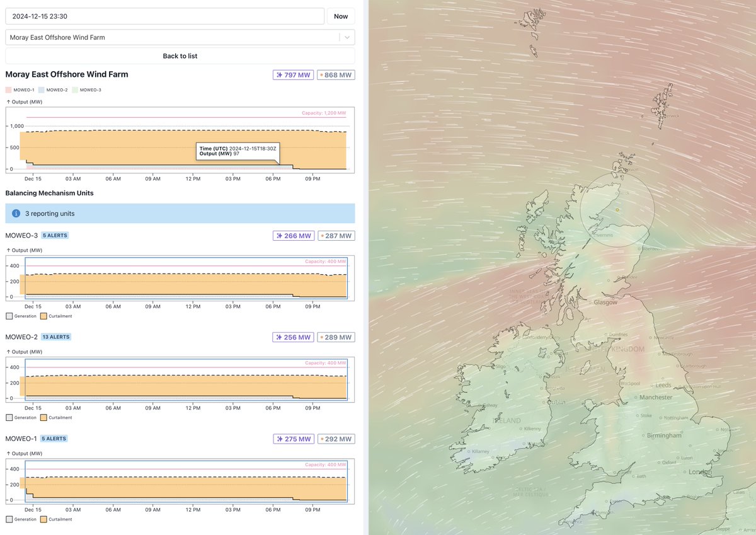Click the orange dot in 868 MW badge

coord(322,75)
